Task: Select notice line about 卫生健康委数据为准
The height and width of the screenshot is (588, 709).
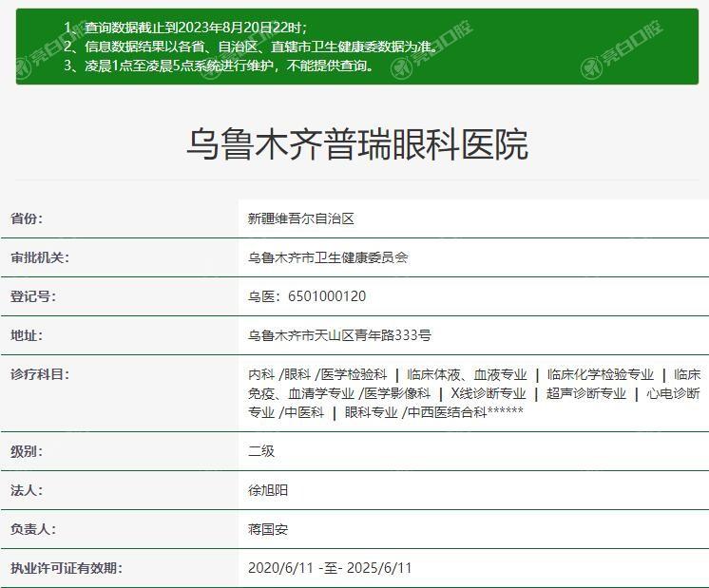Action: (252, 47)
